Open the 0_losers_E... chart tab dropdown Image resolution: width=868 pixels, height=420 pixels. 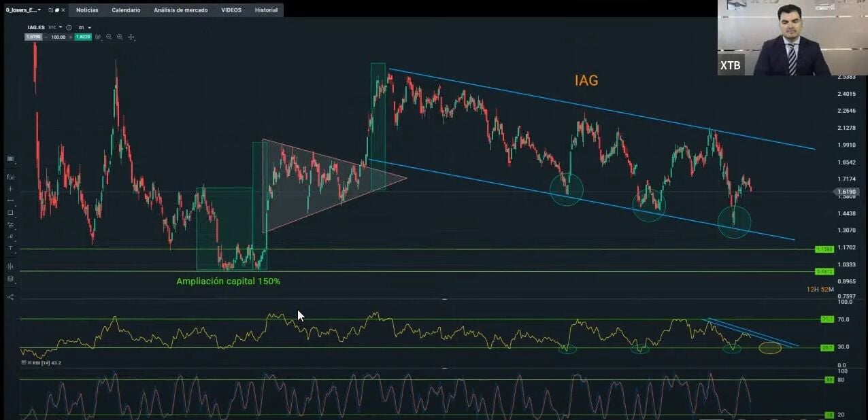39,10
